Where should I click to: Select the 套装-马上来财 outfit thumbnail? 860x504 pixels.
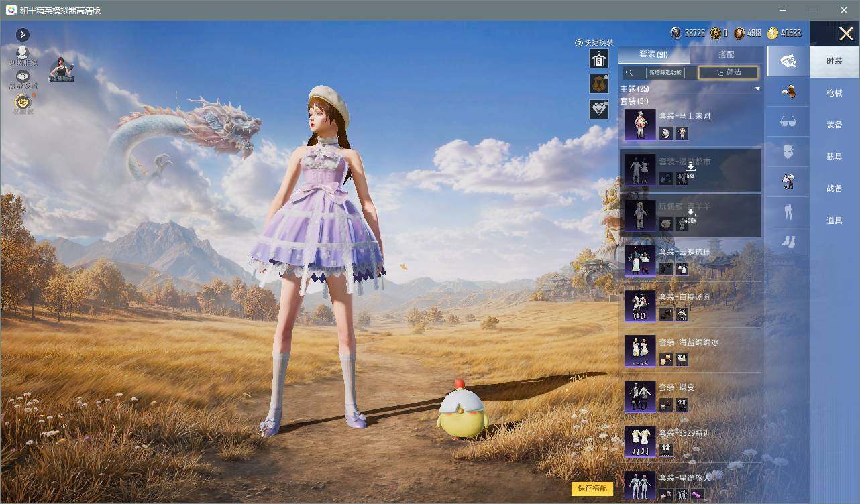pos(640,125)
